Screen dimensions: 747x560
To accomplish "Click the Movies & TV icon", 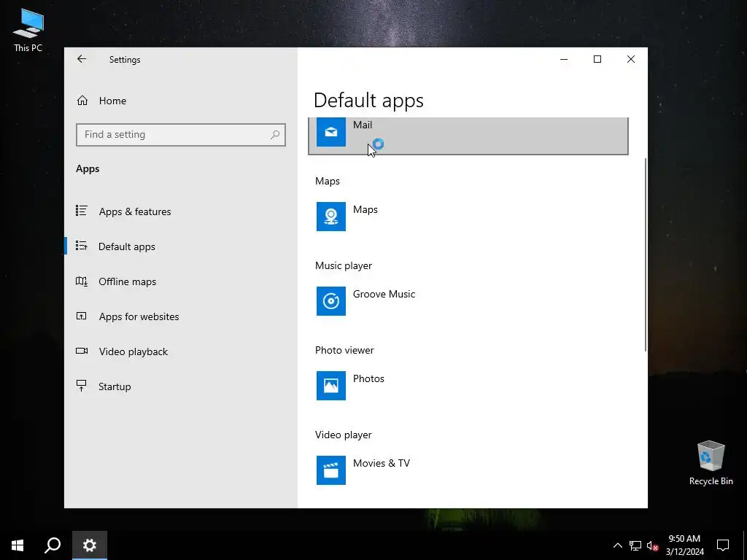I will click(x=330, y=470).
